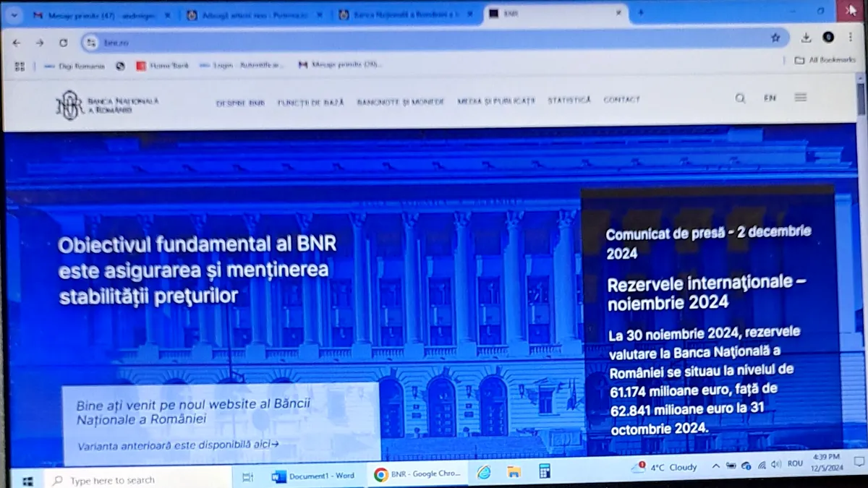
Task: Open the 4°C Cloudy weather widget
Action: 664,468
